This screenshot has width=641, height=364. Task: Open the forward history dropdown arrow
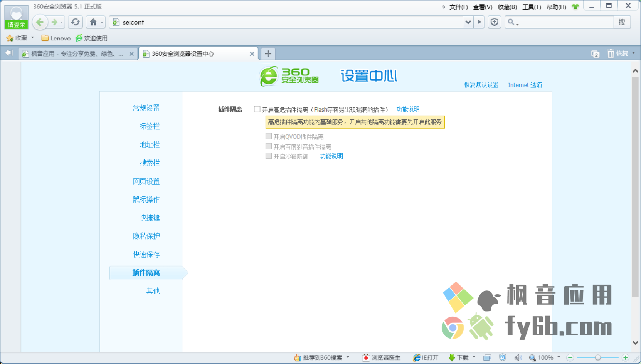(x=62, y=23)
